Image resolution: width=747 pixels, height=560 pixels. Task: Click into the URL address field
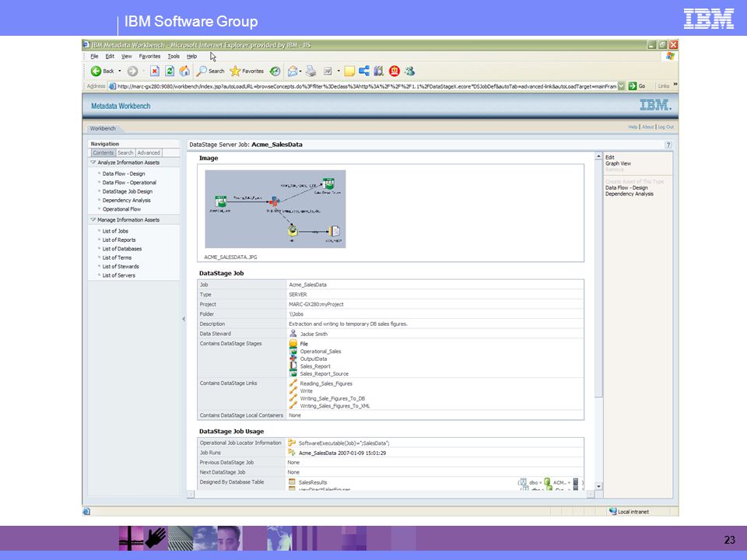(x=366, y=86)
